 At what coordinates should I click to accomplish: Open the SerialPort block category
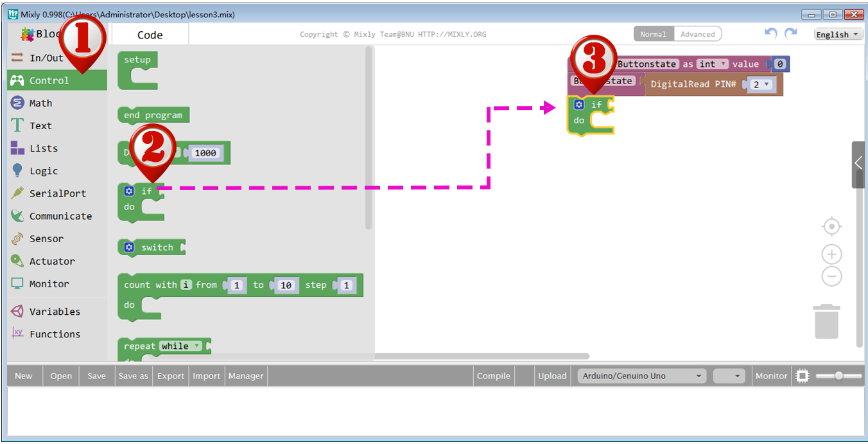[x=56, y=193]
